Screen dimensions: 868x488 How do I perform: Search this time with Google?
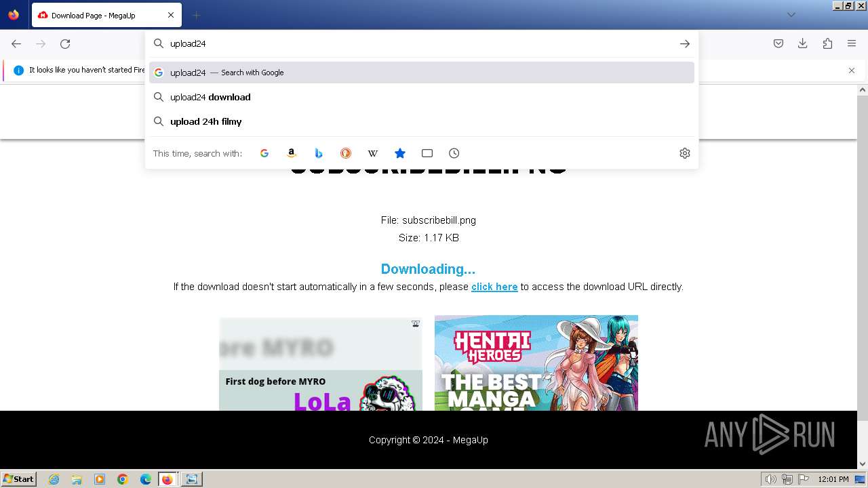[x=264, y=153]
